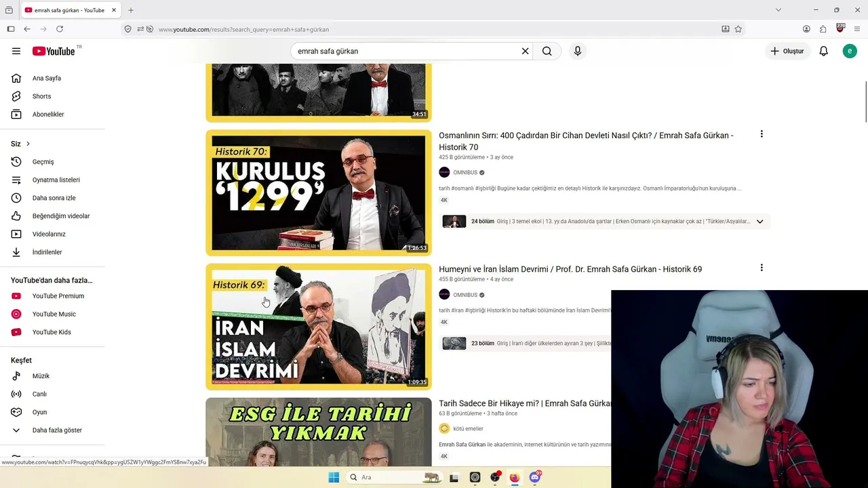Open YouTube notifications bell

click(824, 51)
